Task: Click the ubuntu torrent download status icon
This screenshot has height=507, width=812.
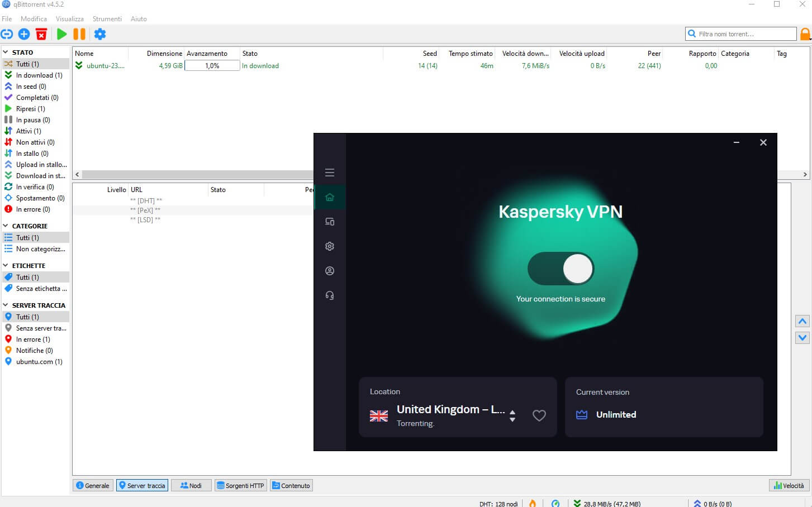Action: [x=79, y=66]
